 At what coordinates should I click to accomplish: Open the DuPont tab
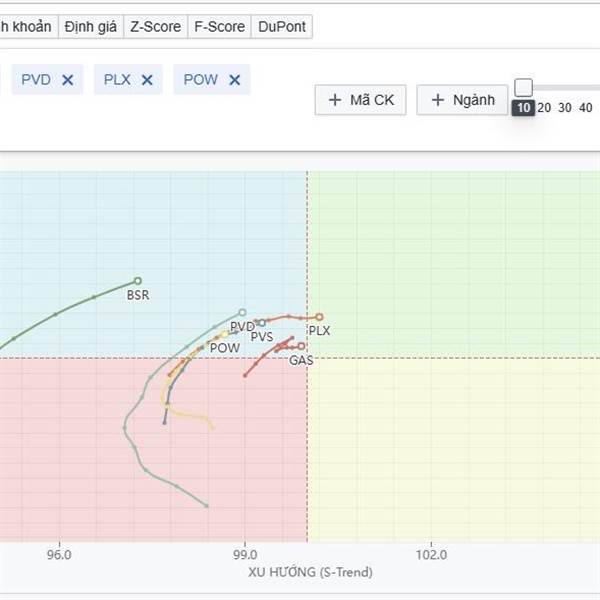[282, 27]
